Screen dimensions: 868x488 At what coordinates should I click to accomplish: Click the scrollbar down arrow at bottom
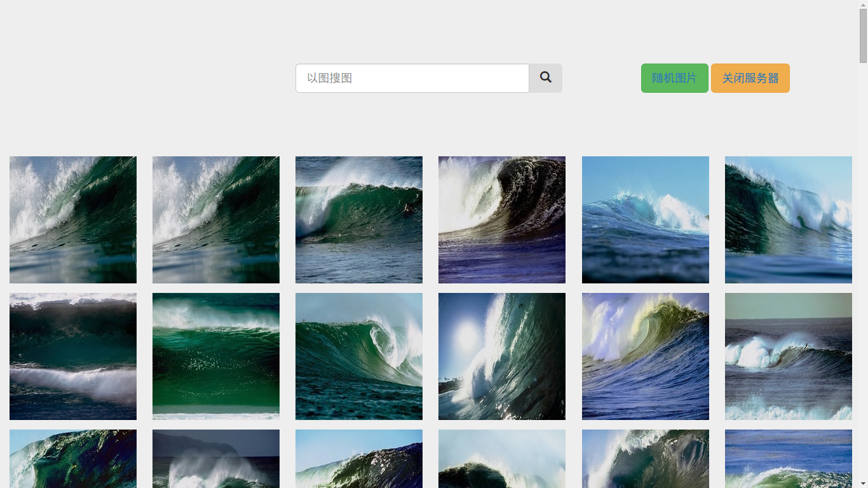[x=863, y=483]
